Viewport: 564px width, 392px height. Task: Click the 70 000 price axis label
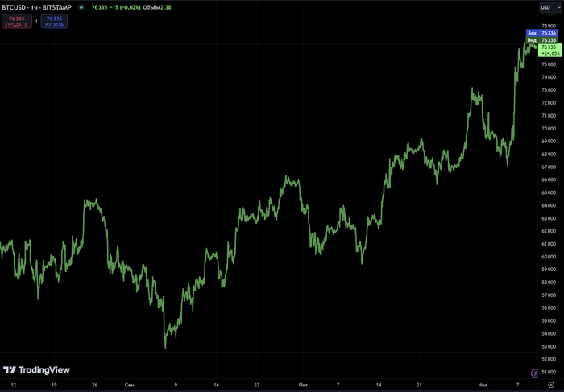pyautogui.click(x=549, y=128)
